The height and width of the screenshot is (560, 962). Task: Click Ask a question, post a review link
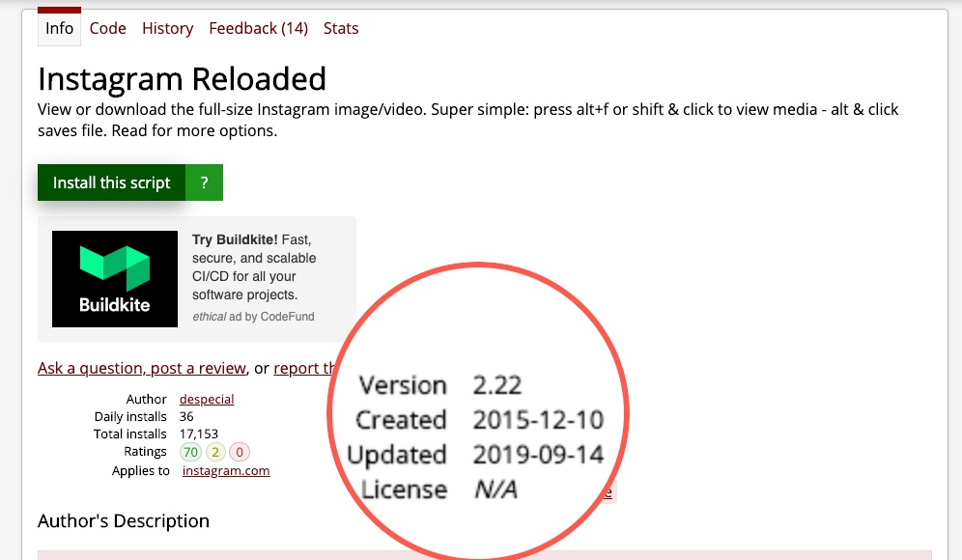142,368
